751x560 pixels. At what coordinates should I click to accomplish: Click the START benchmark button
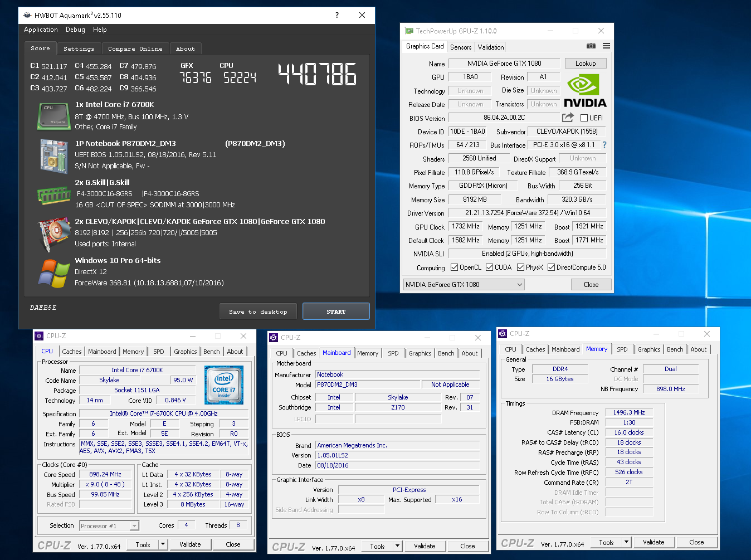[336, 311]
